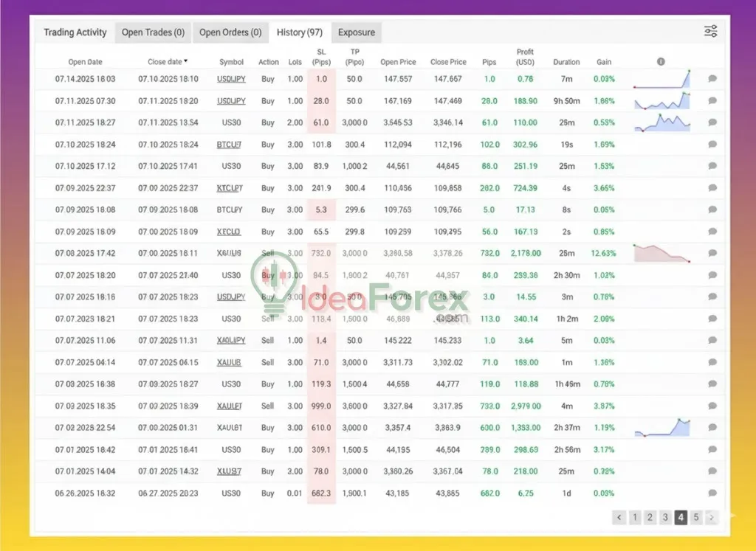Open the filter options icon at top right
This screenshot has height=551, width=756.
coord(710,31)
